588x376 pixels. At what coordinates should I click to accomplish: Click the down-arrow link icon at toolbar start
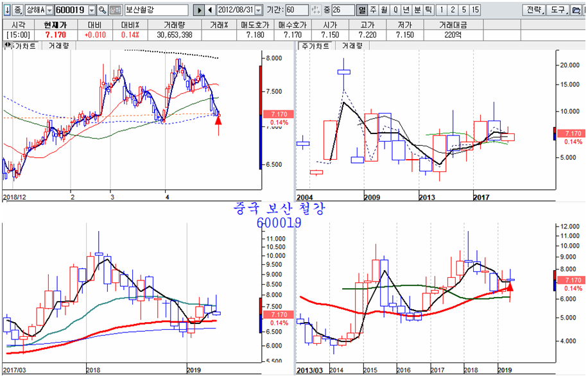click(x=7, y=10)
